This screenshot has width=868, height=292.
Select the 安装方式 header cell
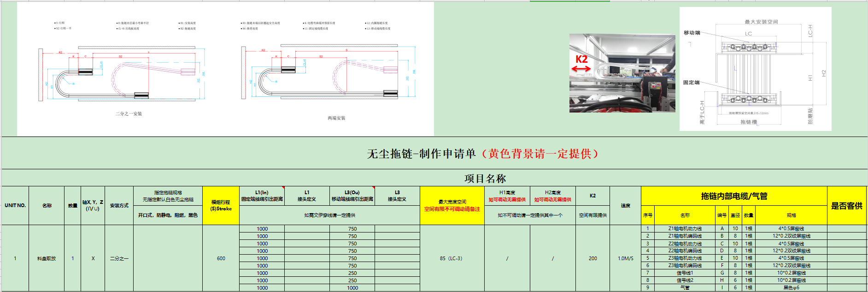click(x=119, y=205)
